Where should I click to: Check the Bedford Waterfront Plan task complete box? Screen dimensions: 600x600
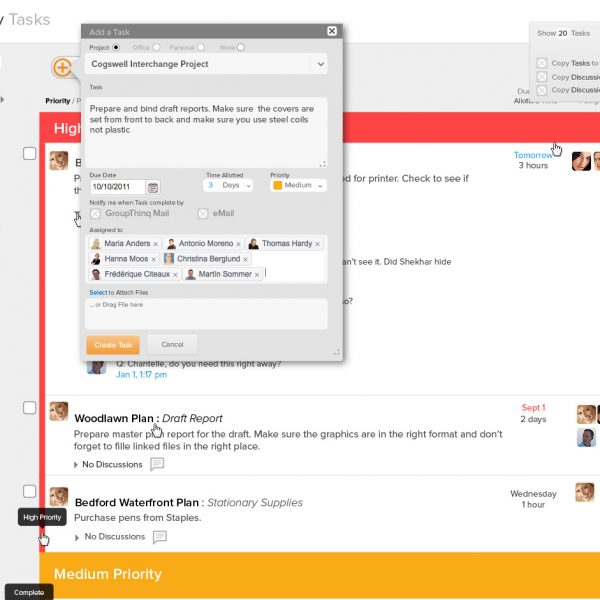[x=29, y=491]
